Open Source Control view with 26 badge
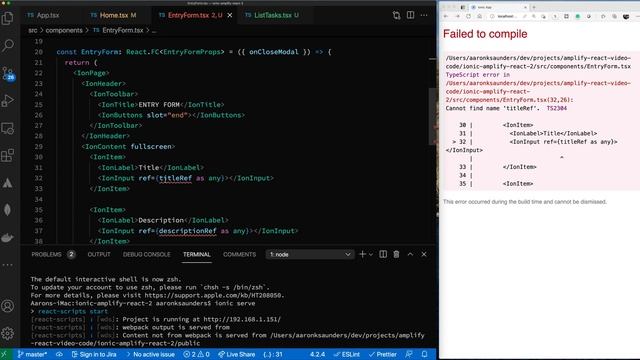 8,73
